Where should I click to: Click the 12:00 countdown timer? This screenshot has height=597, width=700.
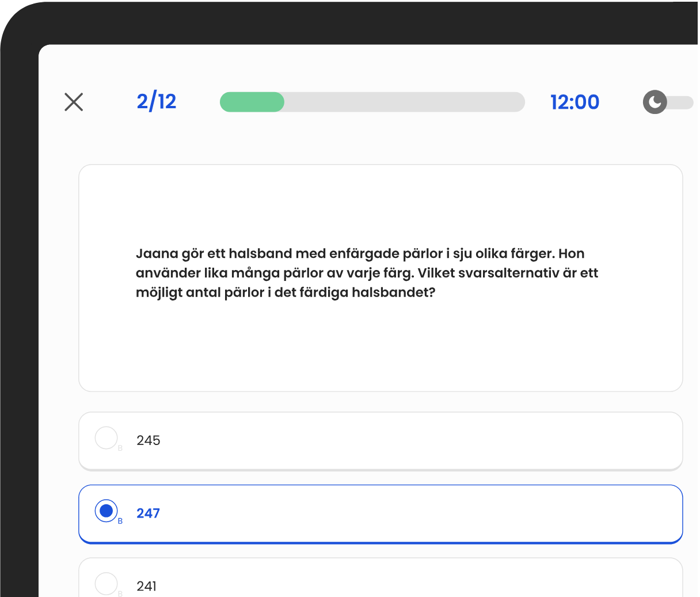click(575, 102)
